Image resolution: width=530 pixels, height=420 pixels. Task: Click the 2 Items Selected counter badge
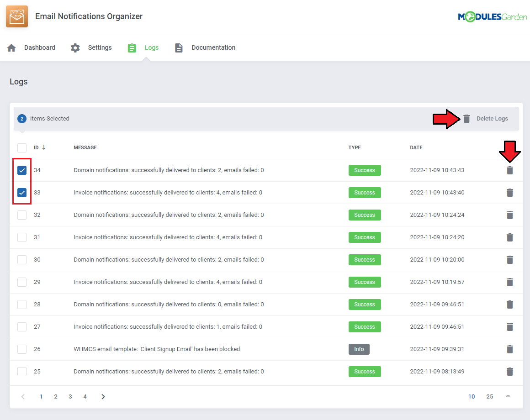(22, 119)
